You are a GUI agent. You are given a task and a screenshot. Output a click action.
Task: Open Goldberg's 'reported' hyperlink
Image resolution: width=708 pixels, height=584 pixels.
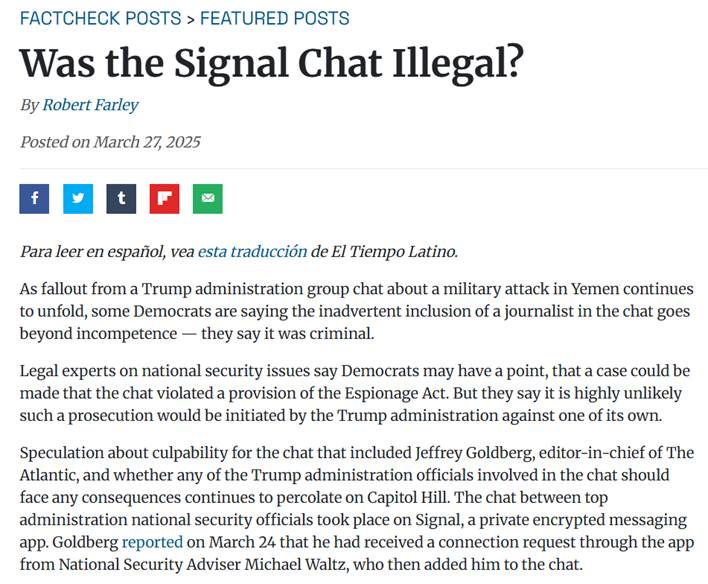(x=152, y=542)
